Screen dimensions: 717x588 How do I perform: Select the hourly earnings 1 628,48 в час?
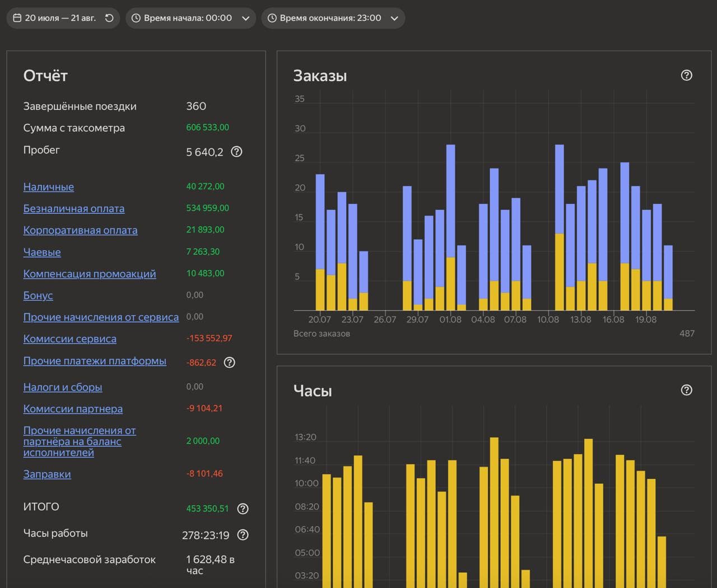click(x=210, y=565)
